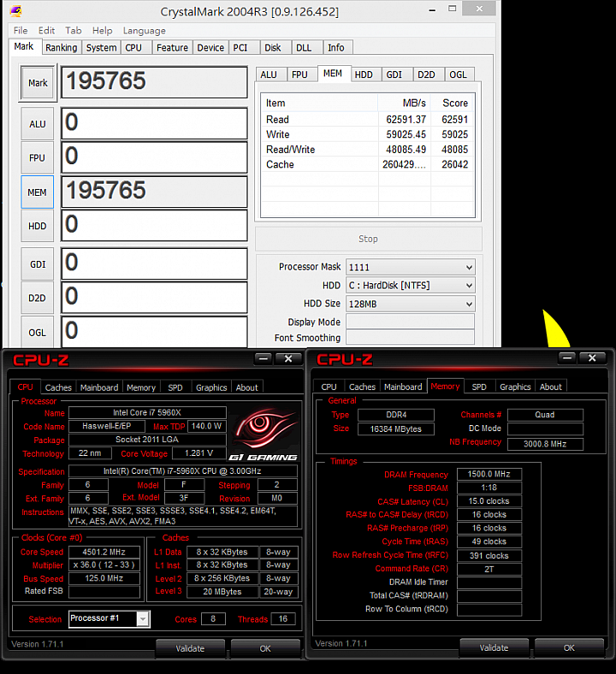Run the GDI benchmark button
The image size is (616, 674).
pyautogui.click(x=38, y=264)
